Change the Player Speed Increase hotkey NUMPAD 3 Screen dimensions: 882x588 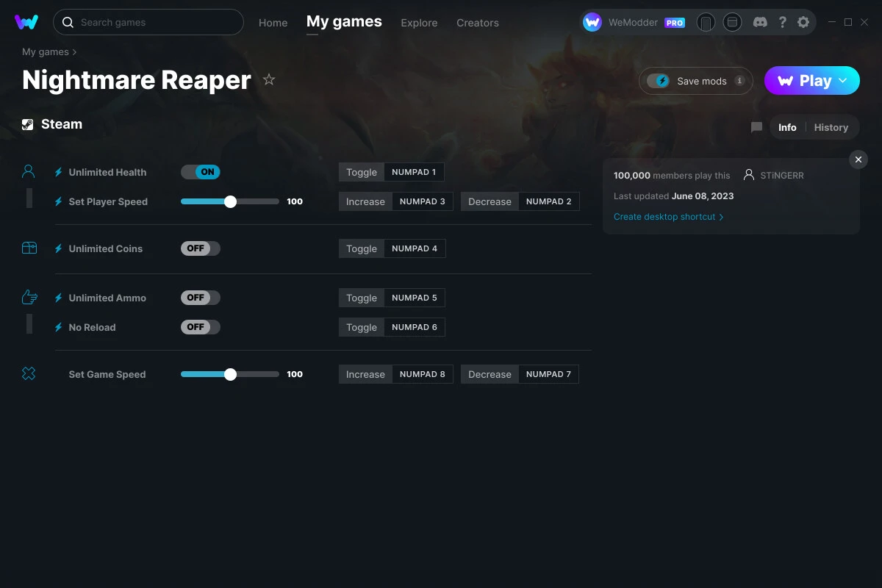423,201
